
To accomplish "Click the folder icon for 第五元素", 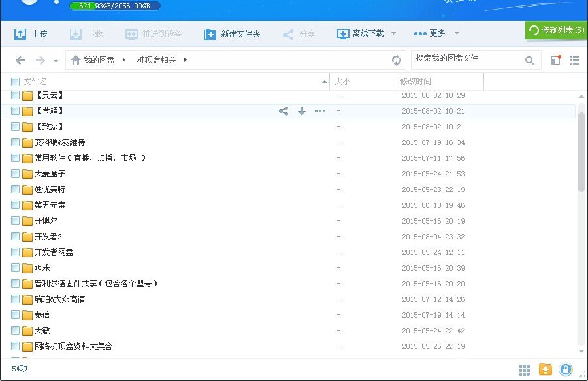I will tap(27, 205).
